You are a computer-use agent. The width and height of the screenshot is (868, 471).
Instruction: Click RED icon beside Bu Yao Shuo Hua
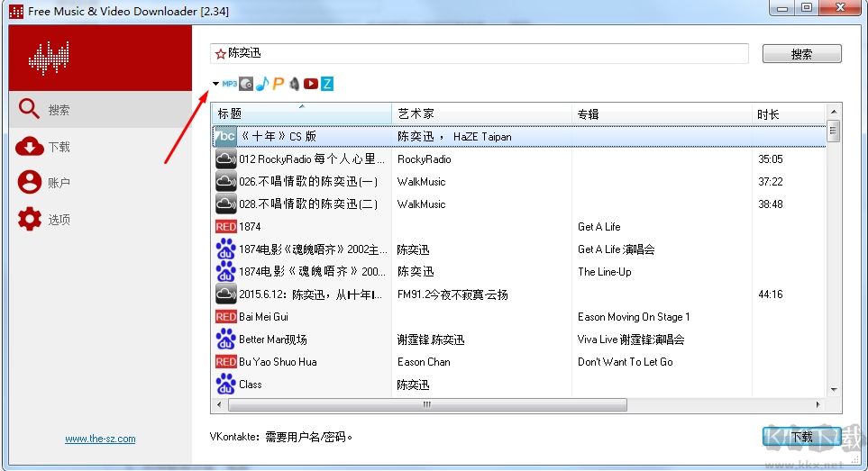pyautogui.click(x=226, y=362)
